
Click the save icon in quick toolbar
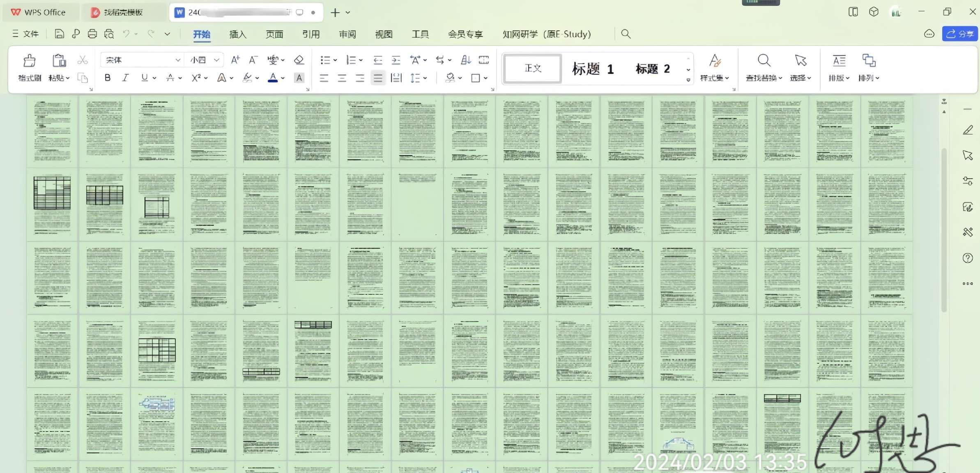coord(59,34)
